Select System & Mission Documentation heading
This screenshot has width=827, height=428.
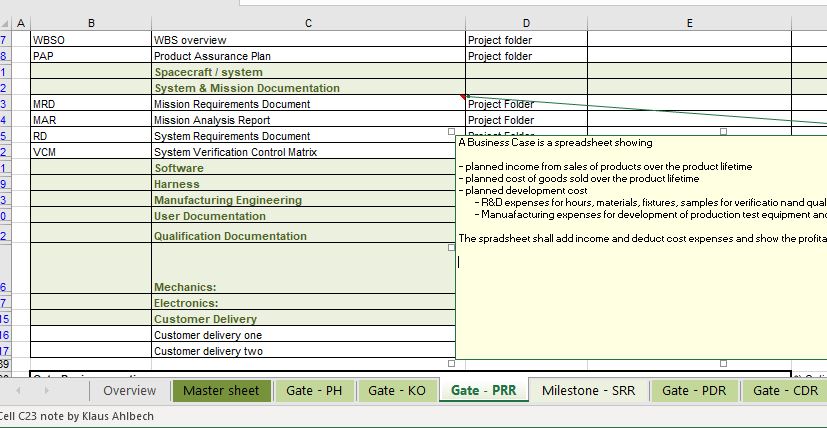309,88
